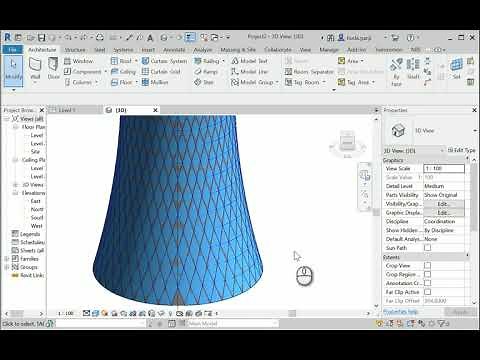Screen dimensions: 480x360
Task: Open the Main Model workset dropdown
Action: tap(275, 323)
